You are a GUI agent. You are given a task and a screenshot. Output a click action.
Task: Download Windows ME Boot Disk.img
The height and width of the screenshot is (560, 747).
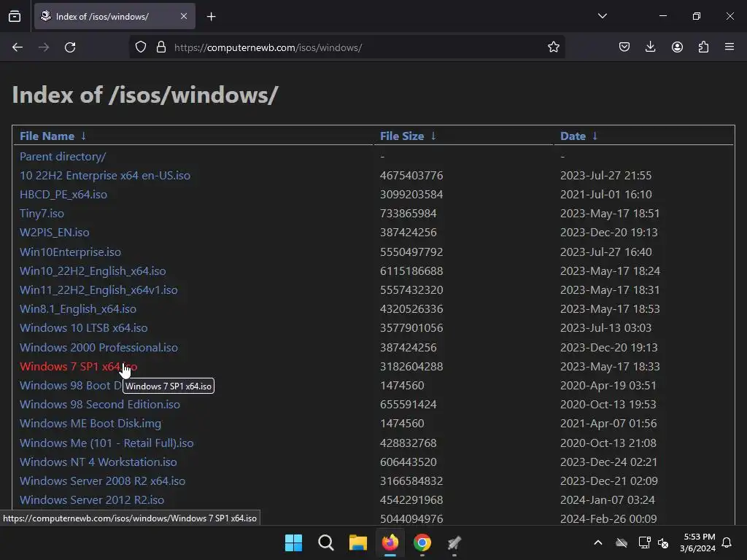pos(90,424)
